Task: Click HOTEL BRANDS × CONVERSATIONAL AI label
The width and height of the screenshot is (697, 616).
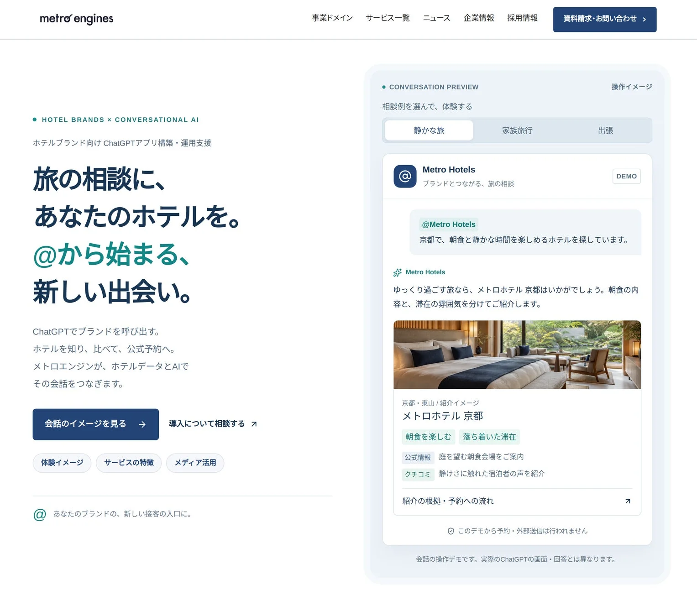Action: (120, 120)
